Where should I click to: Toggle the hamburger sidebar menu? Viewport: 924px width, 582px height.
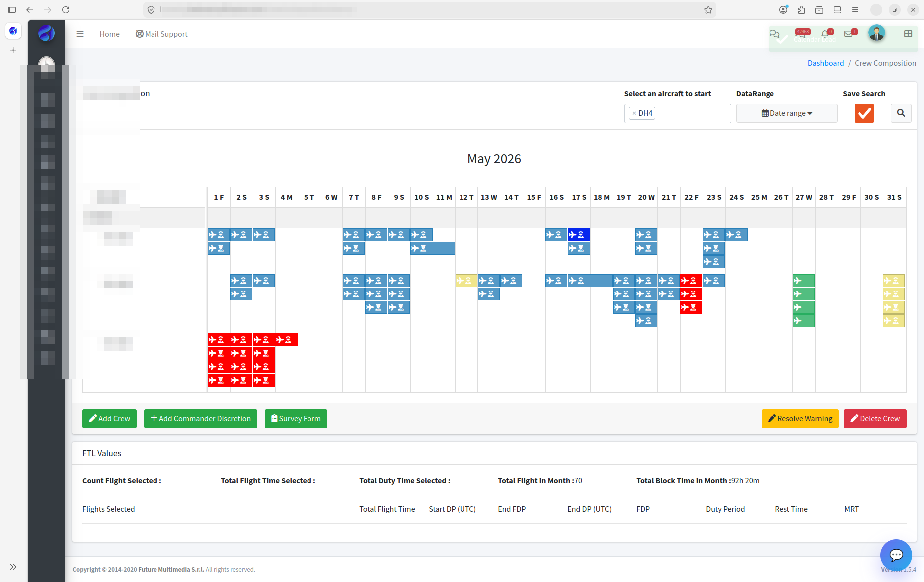(80, 34)
